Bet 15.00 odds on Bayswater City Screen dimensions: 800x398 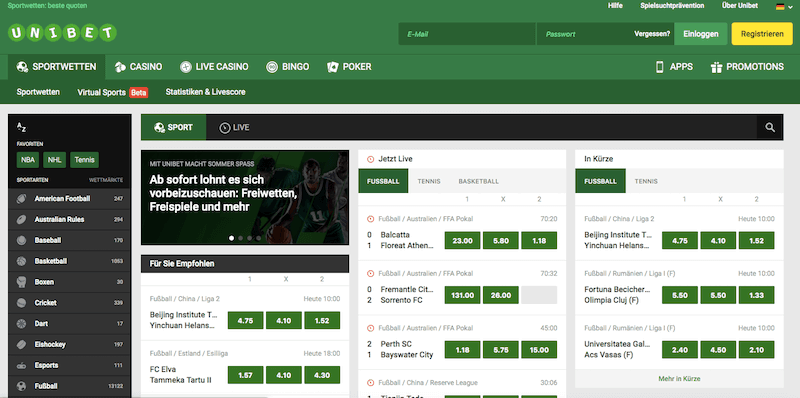tap(539, 350)
